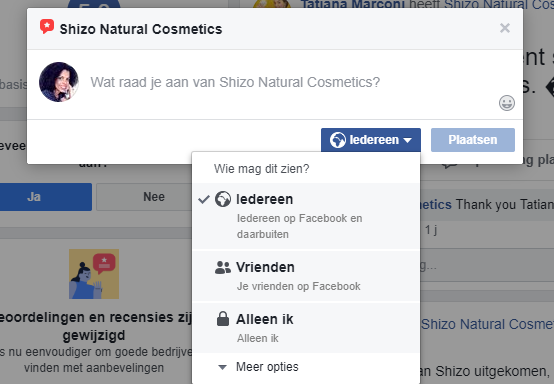Click the reviews illustration image
Viewport: 554px width, 384px height.
94,274
